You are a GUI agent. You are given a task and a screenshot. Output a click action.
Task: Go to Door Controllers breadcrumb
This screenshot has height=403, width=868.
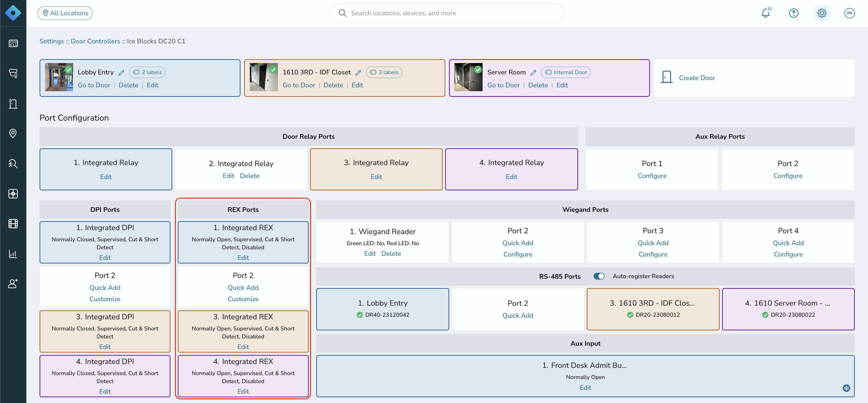tap(95, 41)
